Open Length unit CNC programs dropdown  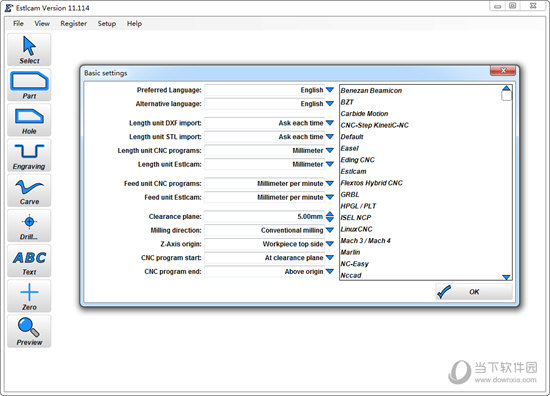329,150
